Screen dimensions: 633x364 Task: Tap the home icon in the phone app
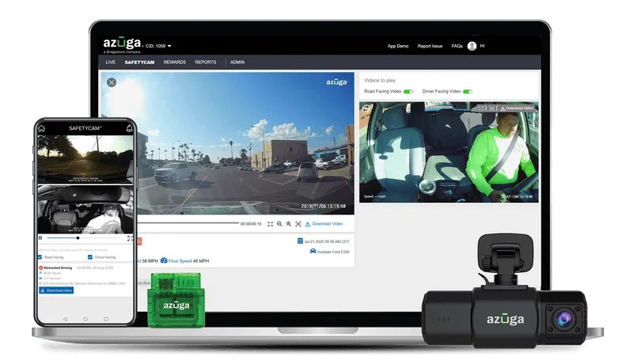click(x=42, y=128)
